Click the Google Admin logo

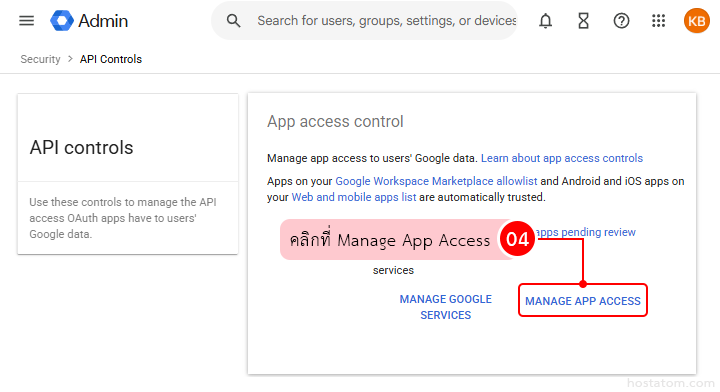(62, 21)
